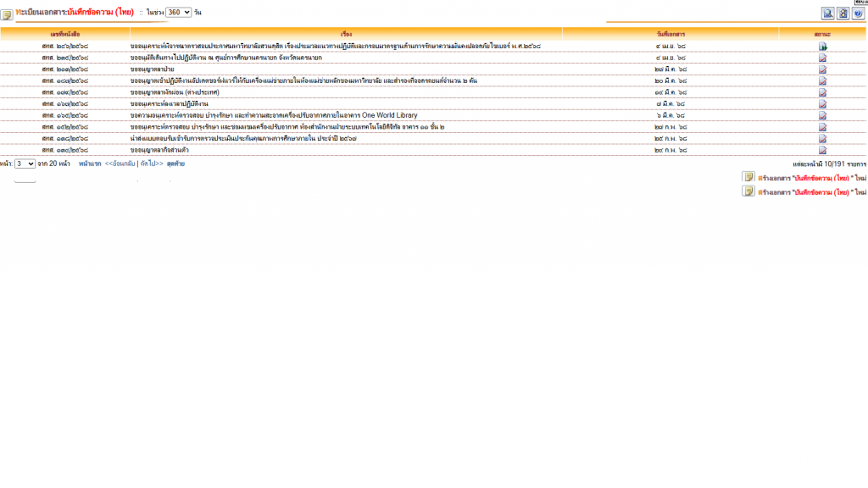Click the settings icon beside the search icon

coord(843,13)
